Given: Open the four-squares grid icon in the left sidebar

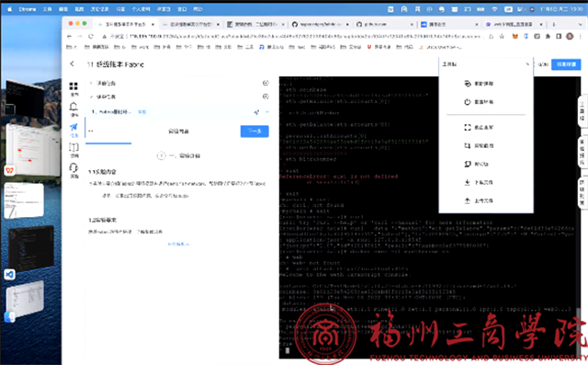Looking at the screenshot, I should [x=73, y=86].
